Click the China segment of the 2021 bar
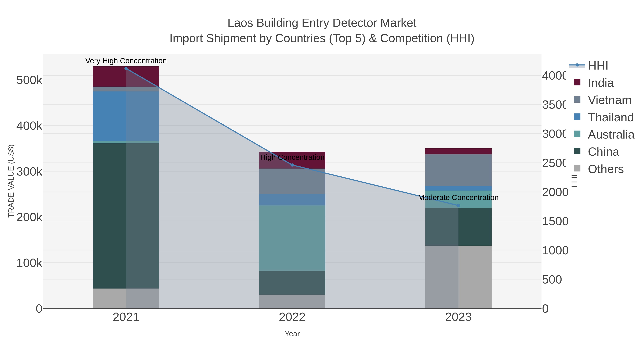This screenshot has width=644, height=362. click(126, 216)
